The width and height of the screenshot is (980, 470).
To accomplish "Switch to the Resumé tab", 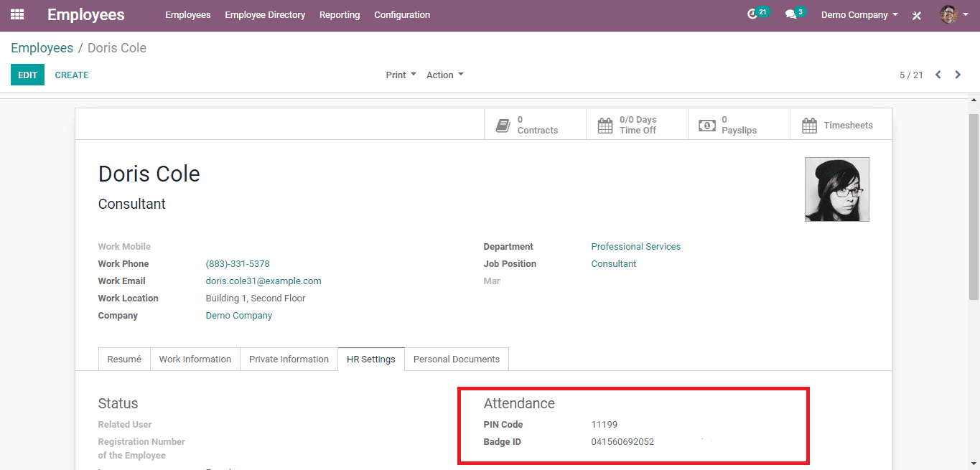I will (x=124, y=359).
